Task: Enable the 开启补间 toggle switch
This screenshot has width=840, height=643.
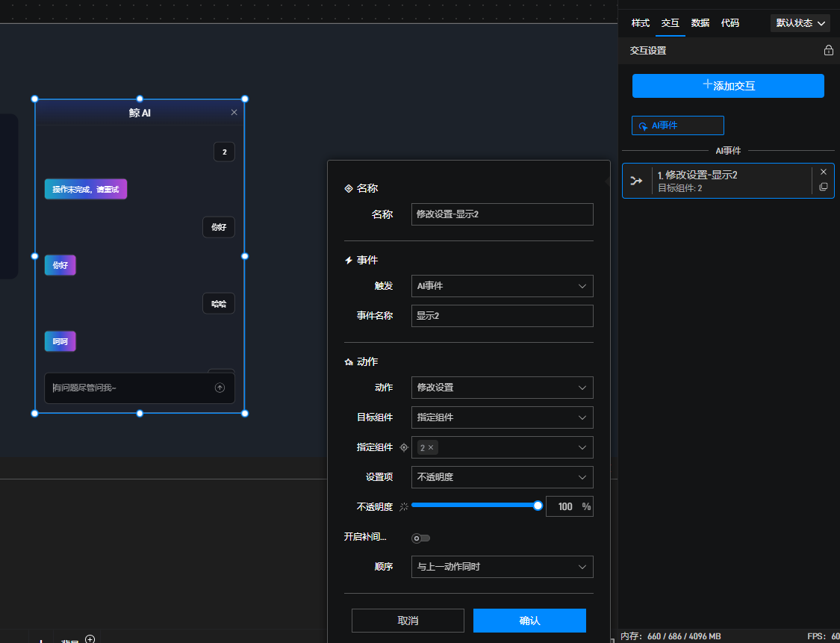Action: pos(421,538)
